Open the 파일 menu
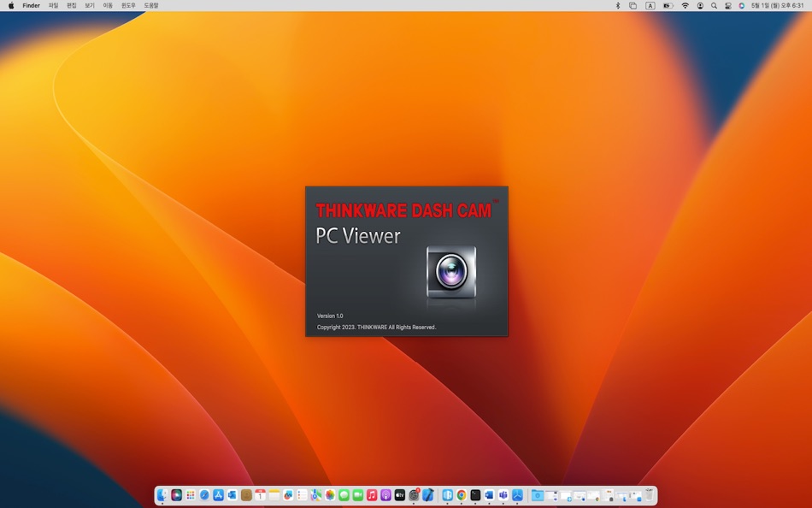 (x=53, y=5)
